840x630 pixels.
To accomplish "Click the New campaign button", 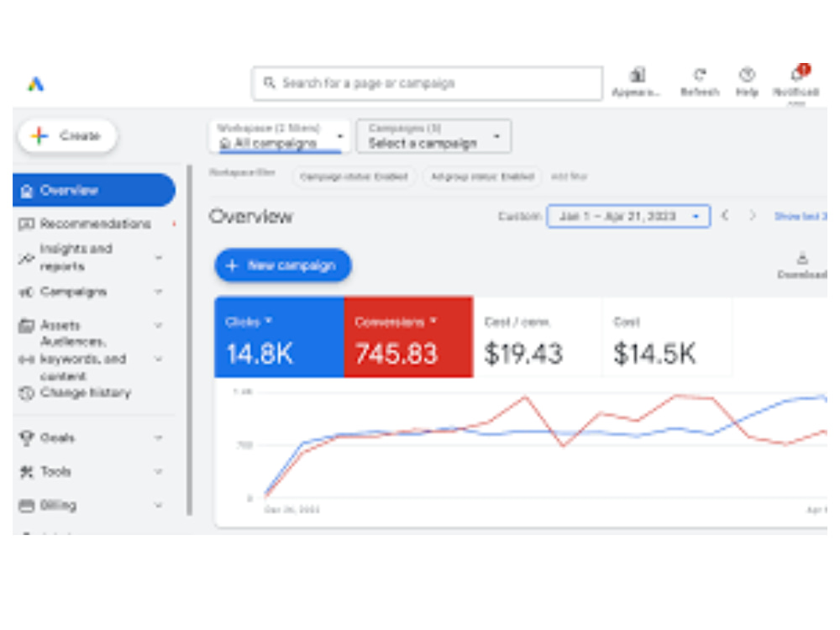I will click(x=283, y=265).
